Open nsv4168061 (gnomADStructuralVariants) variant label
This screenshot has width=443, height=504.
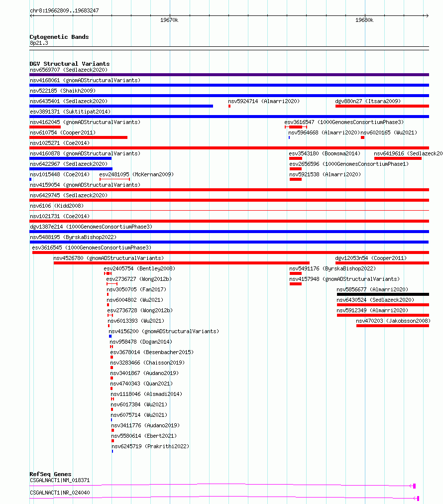click(x=85, y=80)
